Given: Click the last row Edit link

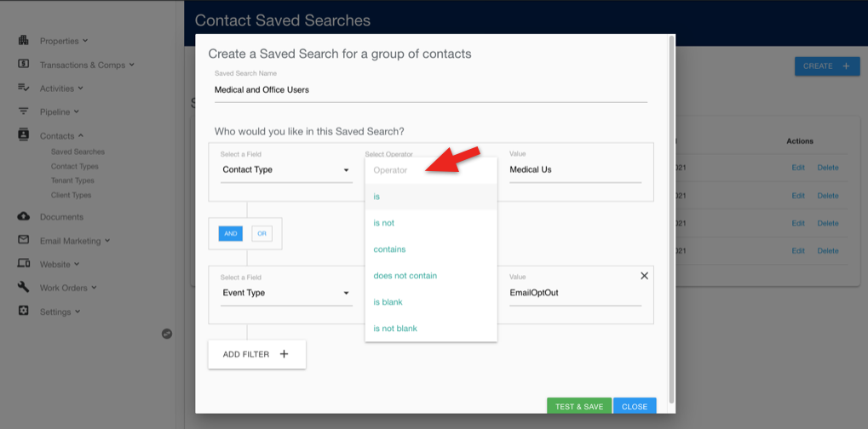Looking at the screenshot, I should point(797,250).
